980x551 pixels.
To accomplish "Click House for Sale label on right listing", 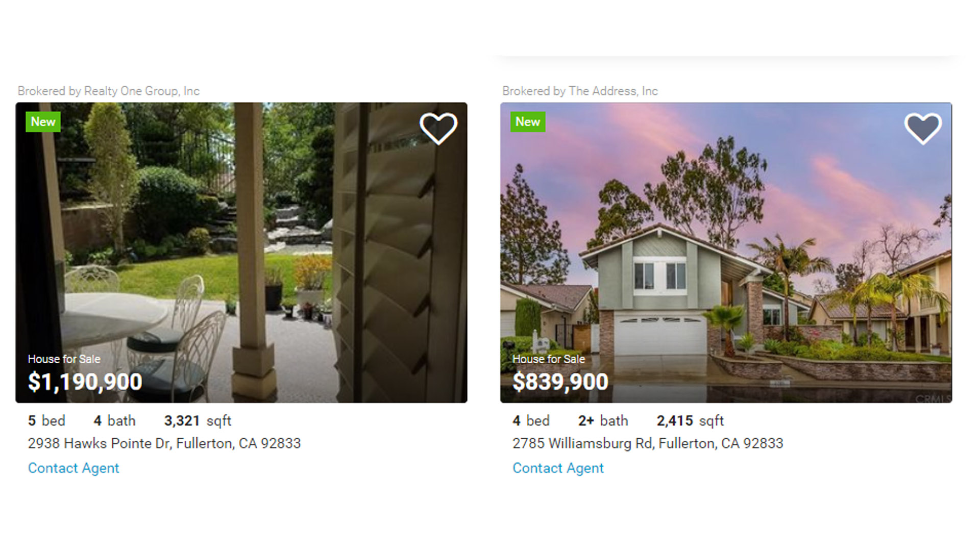I will pyautogui.click(x=549, y=359).
